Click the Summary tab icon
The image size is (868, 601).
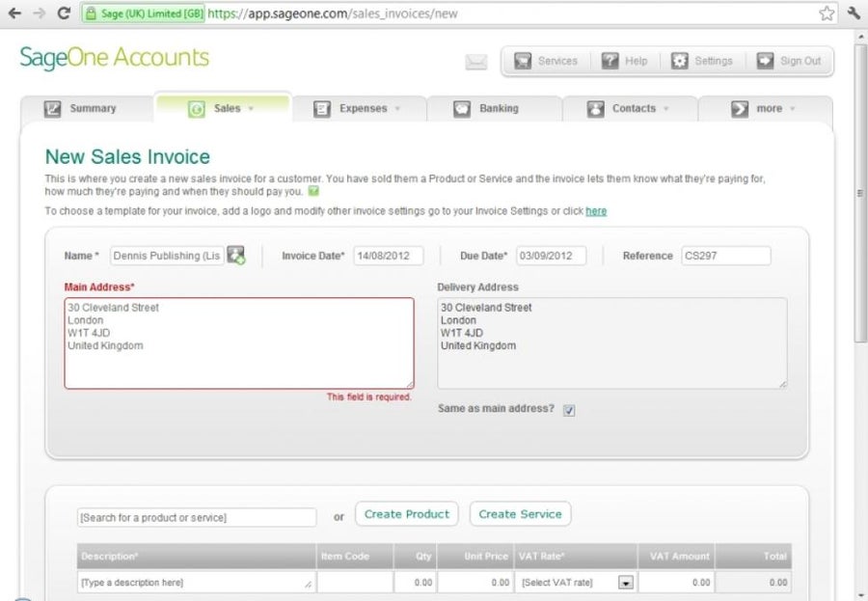pos(52,109)
